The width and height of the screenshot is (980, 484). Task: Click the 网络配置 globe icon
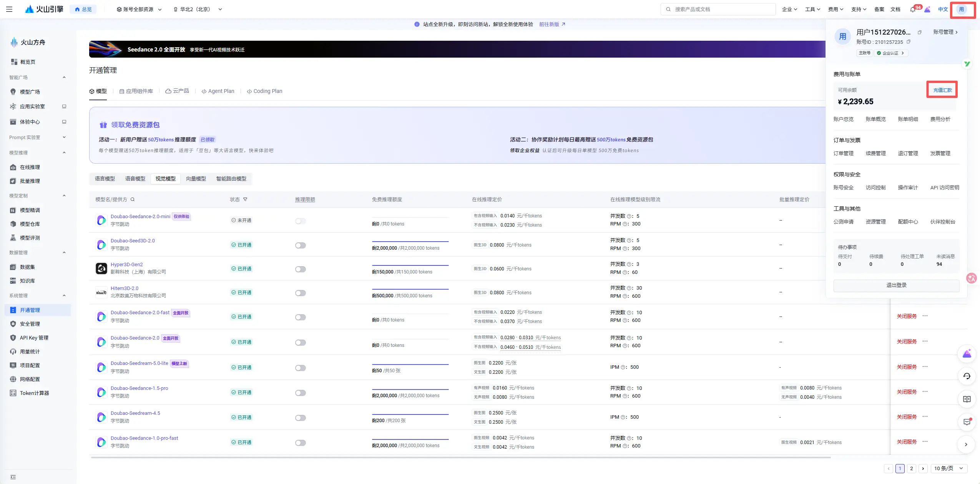[13, 379]
